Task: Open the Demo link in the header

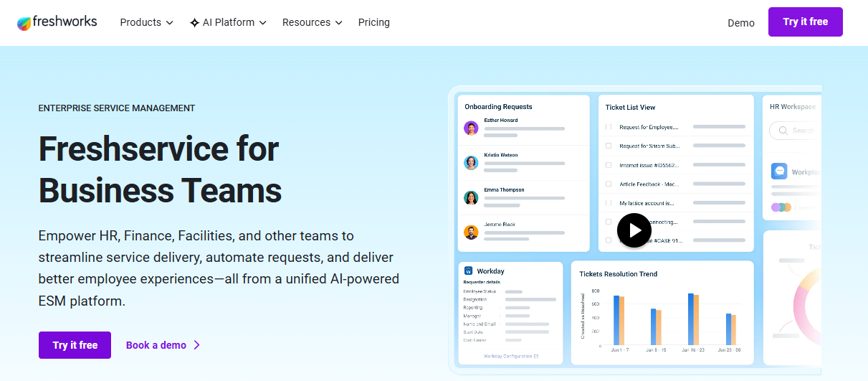Action: coord(741,23)
